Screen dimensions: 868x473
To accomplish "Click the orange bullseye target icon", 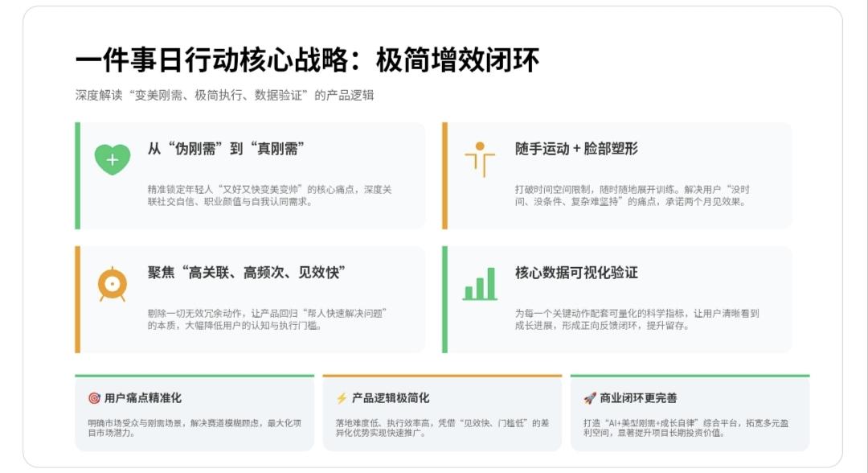I will [x=112, y=285].
